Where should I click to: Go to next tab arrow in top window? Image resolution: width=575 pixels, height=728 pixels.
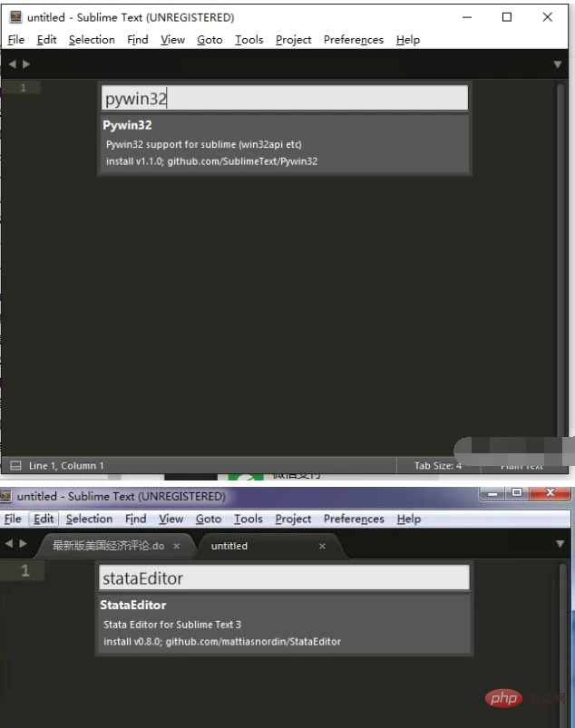click(x=26, y=64)
